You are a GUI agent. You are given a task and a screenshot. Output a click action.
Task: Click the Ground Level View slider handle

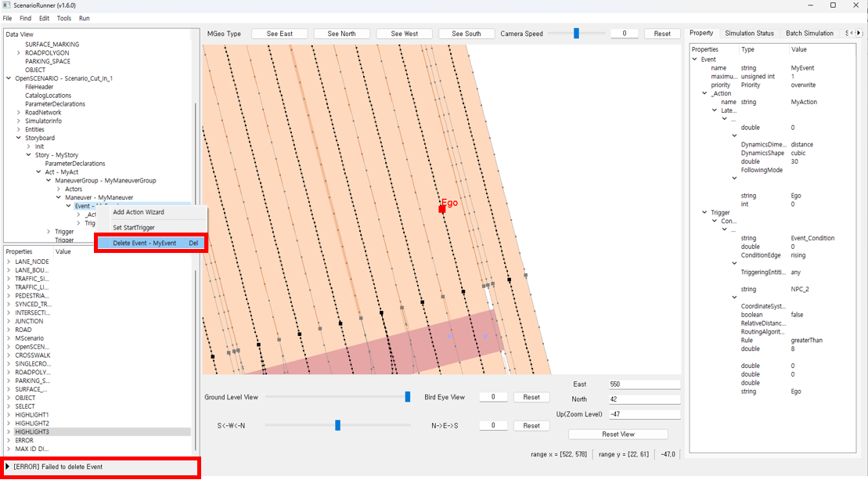point(407,397)
